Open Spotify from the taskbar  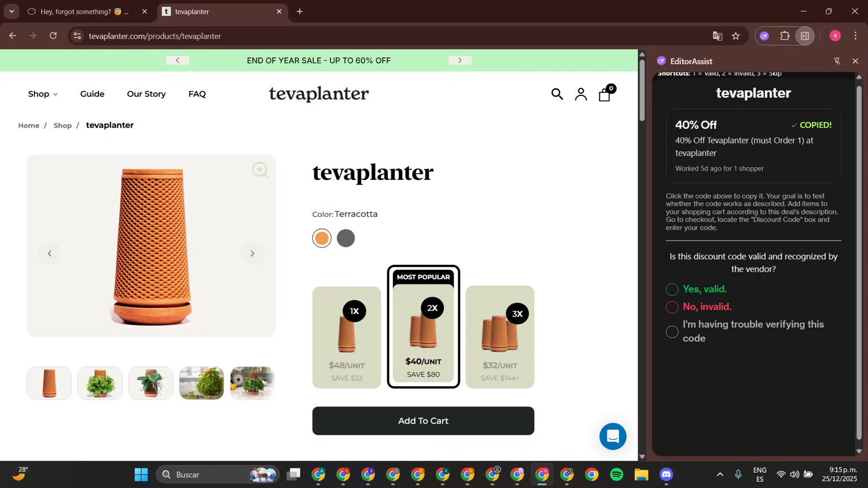616,475
